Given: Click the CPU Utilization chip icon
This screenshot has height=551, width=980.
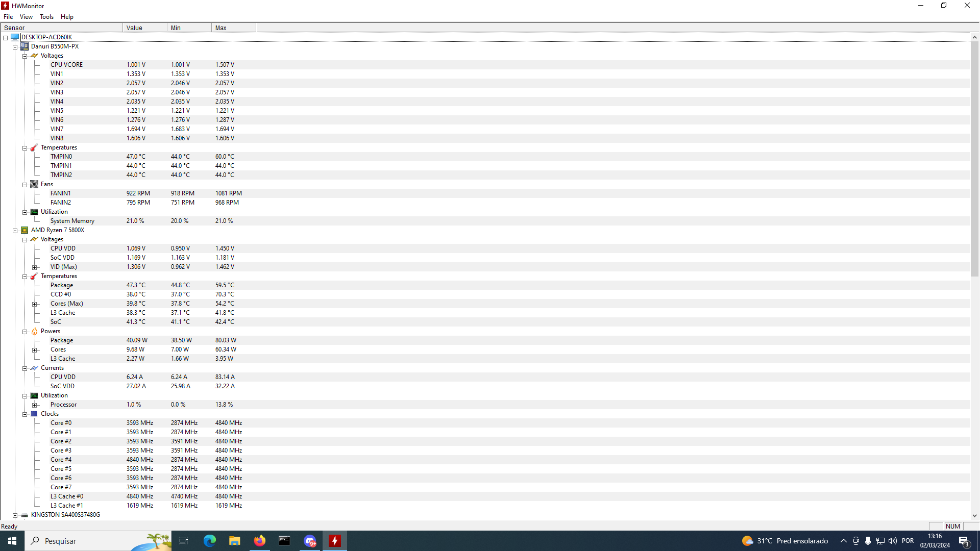Looking at the screenshot, I should (x=34, y=395).
